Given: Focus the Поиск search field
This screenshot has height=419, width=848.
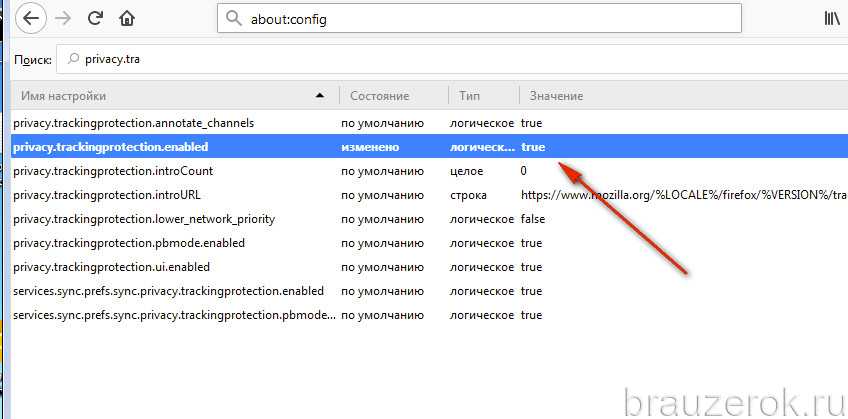Looking at the screenshot, I should (452, 59).
